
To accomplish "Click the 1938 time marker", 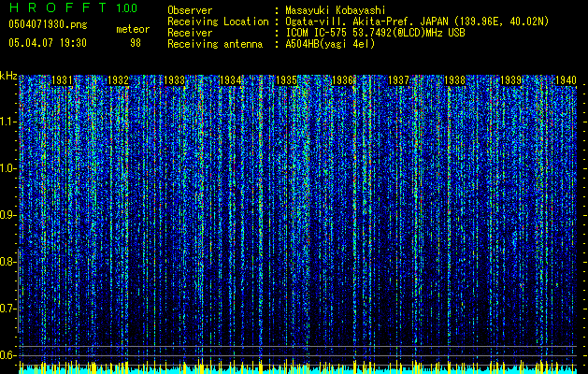I will (455, 80).
